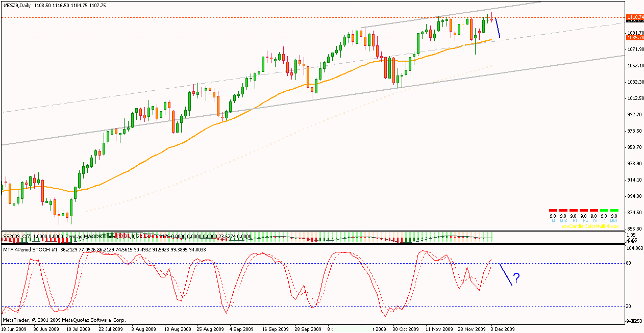Click the blue question mark annotation
Image resolution: width=644 pixels, height=333 pixels.
click(x=516, y=278)
